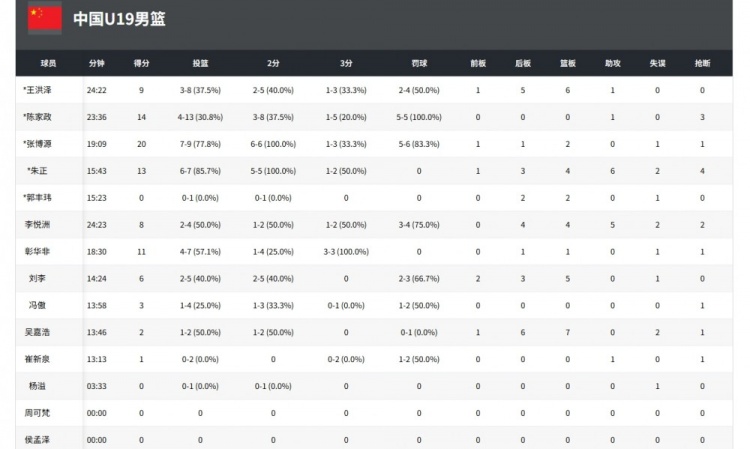The height and width of the screenshot is (449, 750).
Task: Click 陈家政's steals value 3
Action: click(702, 117)
